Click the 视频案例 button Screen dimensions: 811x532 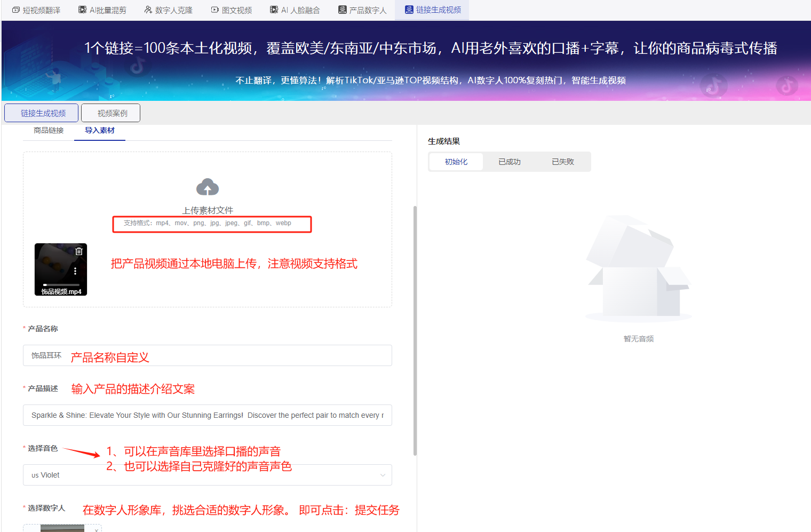110,113
